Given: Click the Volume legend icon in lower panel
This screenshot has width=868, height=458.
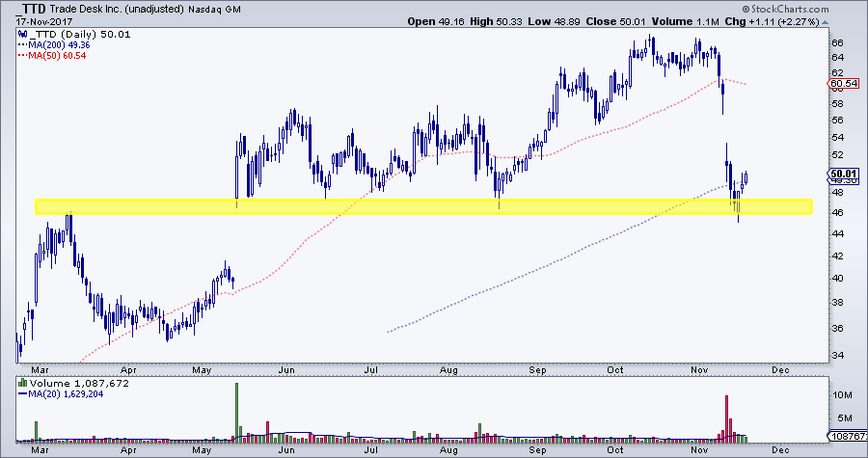Looking at the screenshot, I should coord(22,384).
